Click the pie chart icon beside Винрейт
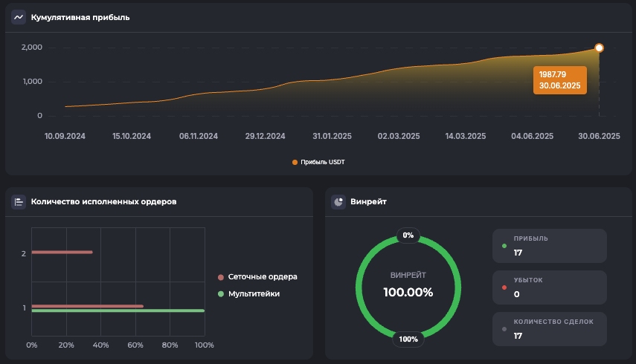This screenshot has width=636, height=364. (338, 201)
